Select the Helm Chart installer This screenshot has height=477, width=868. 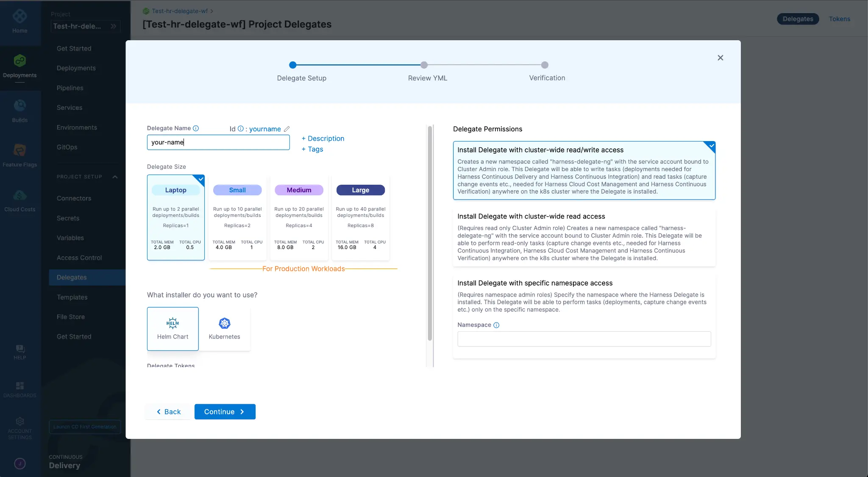click(172, 328)
